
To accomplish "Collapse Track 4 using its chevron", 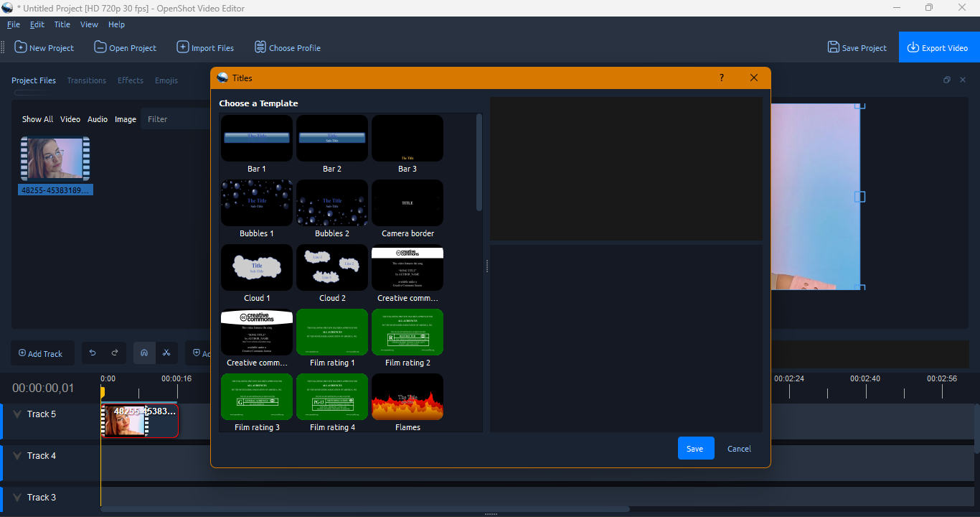I will 17,456.
